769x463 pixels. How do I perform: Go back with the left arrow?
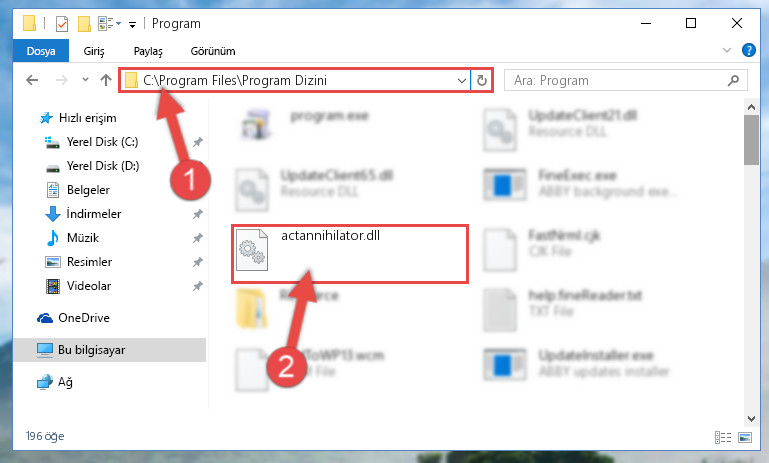coord(32,80)
